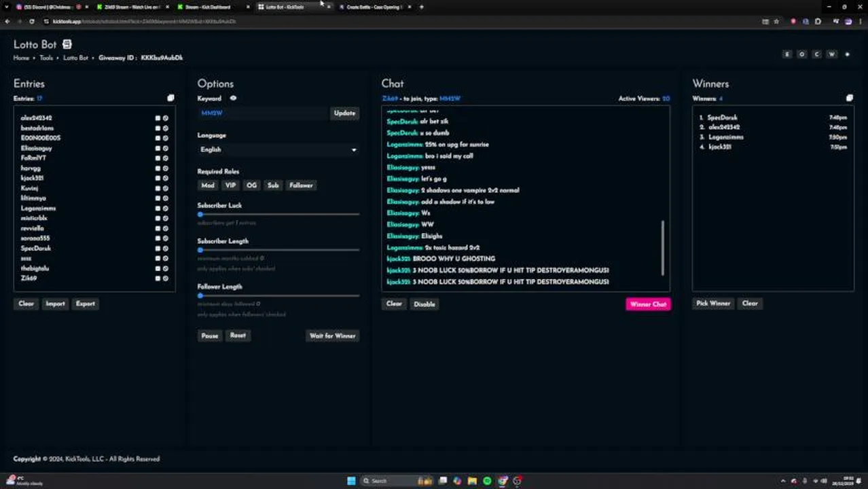Ban FaRmiYT using the circle icon
Viewport: 868px width, 489px height.
coord(165,158)
